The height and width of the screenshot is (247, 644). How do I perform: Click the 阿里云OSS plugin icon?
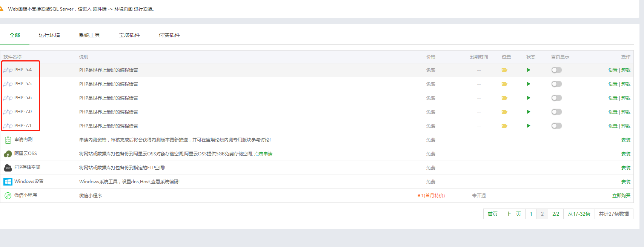click(x=8, y=154)
